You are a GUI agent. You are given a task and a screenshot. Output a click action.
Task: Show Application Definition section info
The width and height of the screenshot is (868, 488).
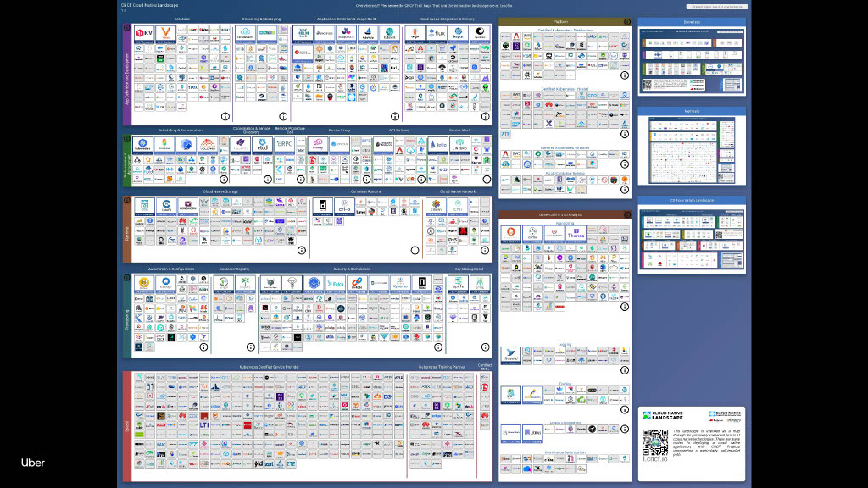click(x=395, y=116)
